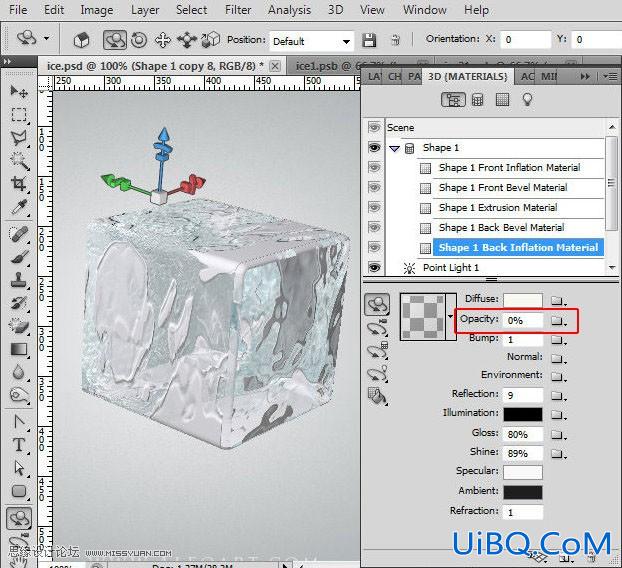Click the Diffuse color swatch

click(x=523, y=300)
